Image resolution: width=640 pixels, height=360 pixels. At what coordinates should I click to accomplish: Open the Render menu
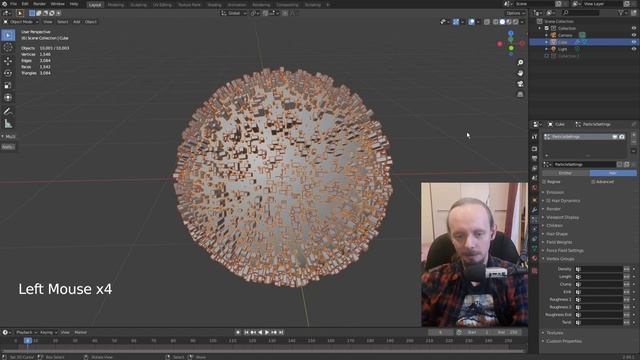39,4
